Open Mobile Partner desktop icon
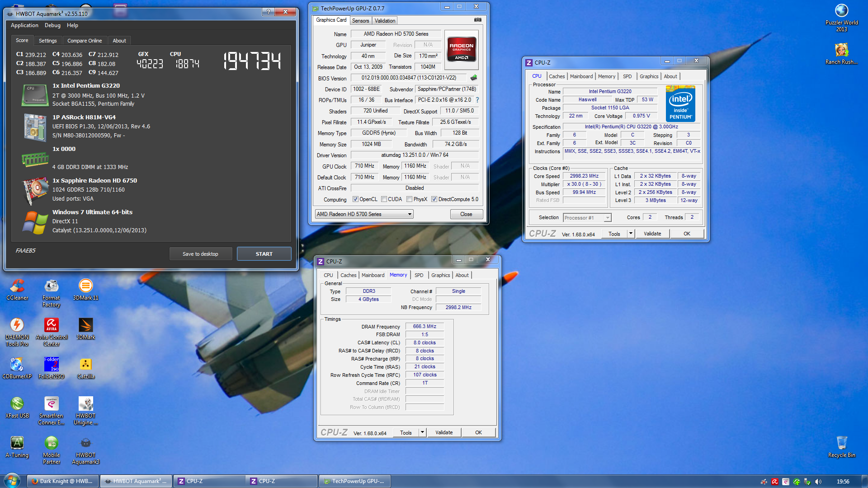 (52, 450)
